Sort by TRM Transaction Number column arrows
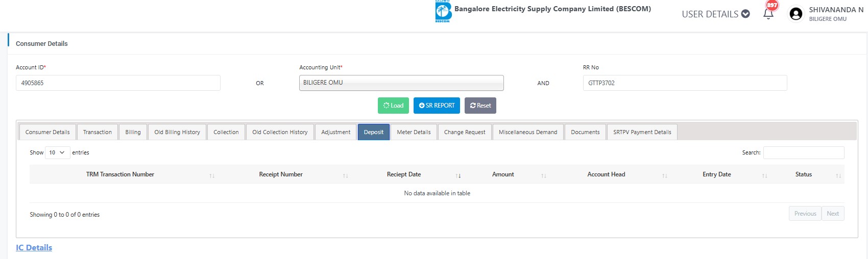The image size is (868, 259). (x=212, y=175)
